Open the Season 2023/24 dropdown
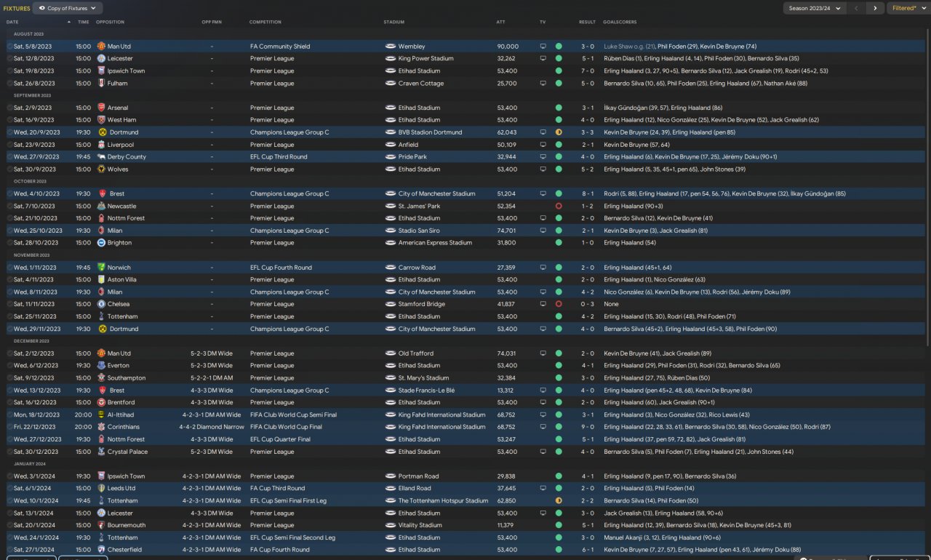The height and width of the screenshot is (560, 931). pyautogui.click(x=815, y=8)
